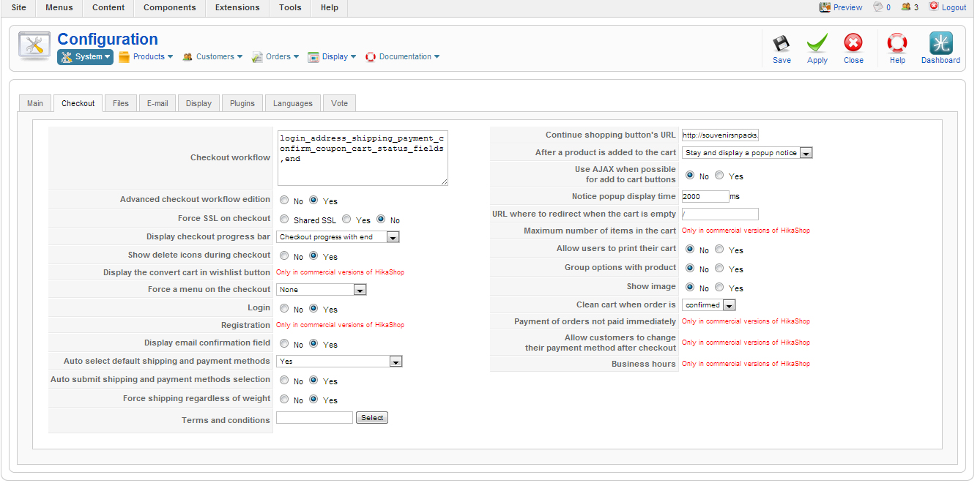Image resolution: width=980 pixels, height=486 pixels.
Task: Click the messages speech-bubble icon showing 0
Action: click(878, 7)
